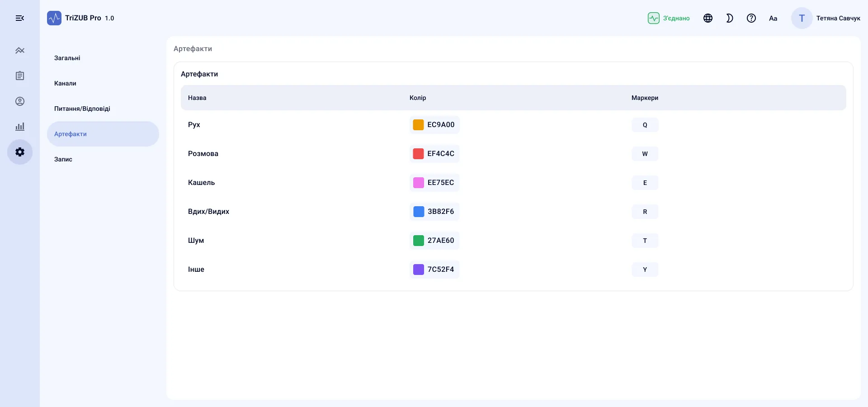The width and height of the screenshot is (868, 407).
Task: Select the Вдих/Видих artifact name
Action: (208, 212)
